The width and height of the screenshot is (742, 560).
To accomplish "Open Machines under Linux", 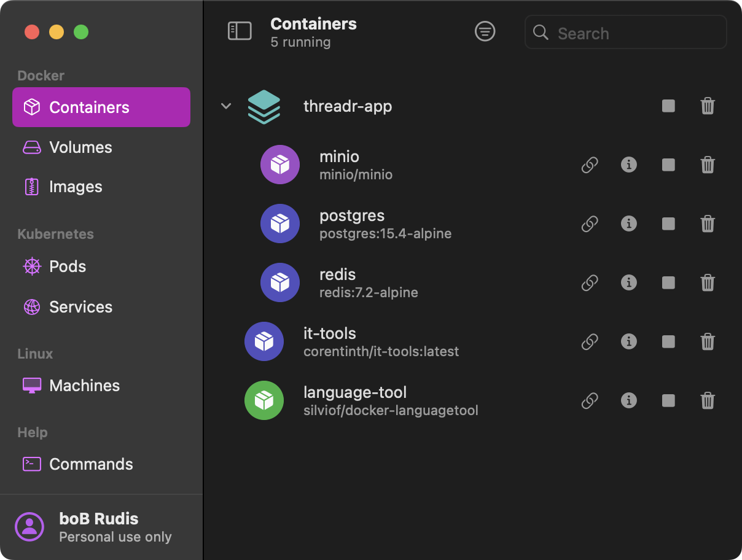I will (84, 386).
